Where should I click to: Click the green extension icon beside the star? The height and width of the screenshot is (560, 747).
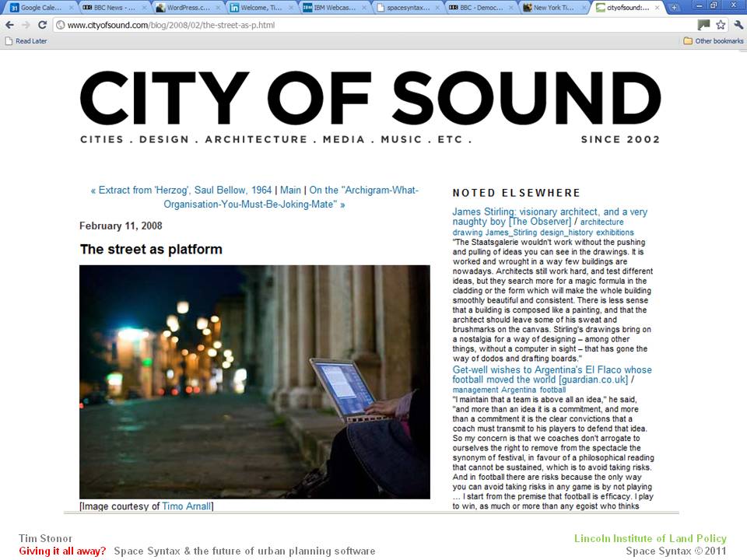(x=703, y=25)
